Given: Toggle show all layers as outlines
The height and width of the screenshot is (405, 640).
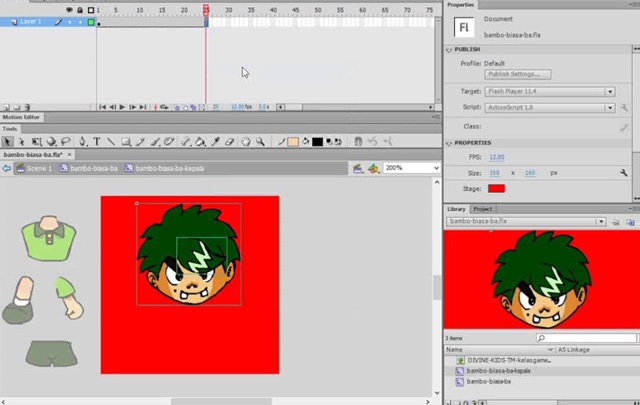Looking at the screenshot, I should 91,10.
